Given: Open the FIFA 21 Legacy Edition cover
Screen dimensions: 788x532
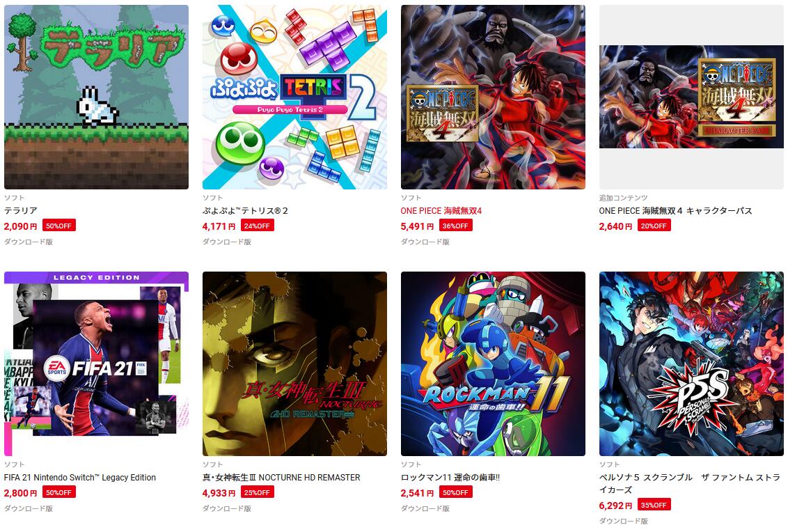Looking at the screenshot, I should pos(97,364).
